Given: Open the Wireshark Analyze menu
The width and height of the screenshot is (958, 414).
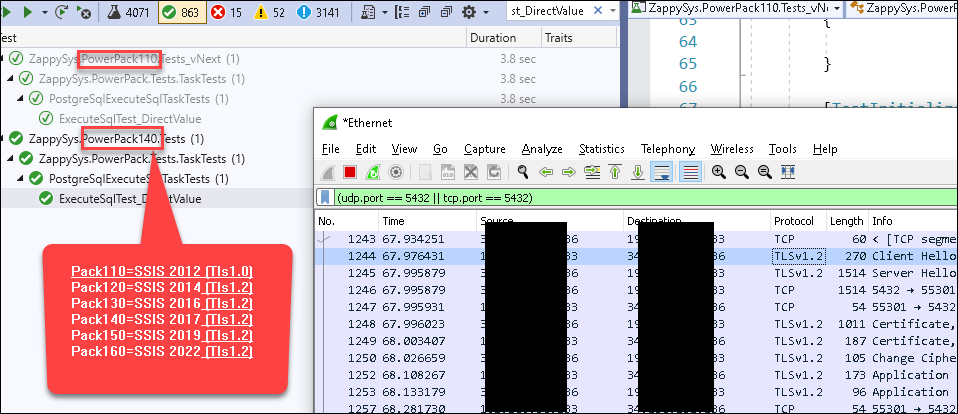Looking at the screenshot, I should [x=542, y=149].
